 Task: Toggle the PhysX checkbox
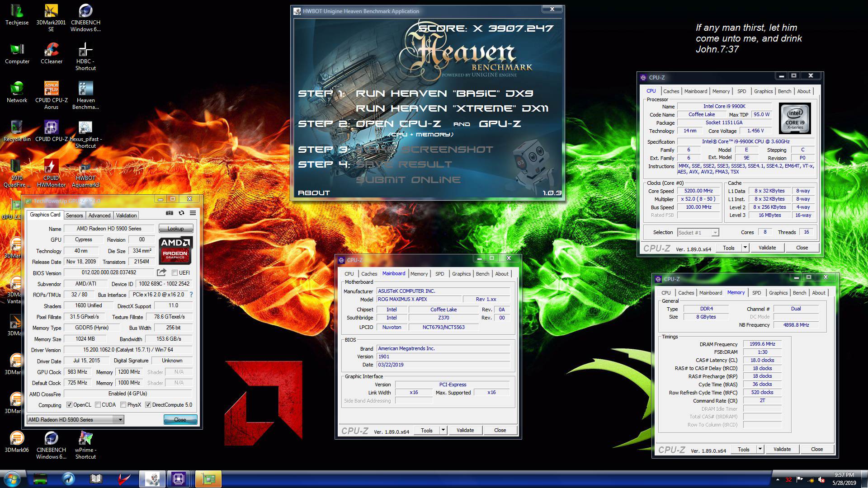[x=123, y=405]
